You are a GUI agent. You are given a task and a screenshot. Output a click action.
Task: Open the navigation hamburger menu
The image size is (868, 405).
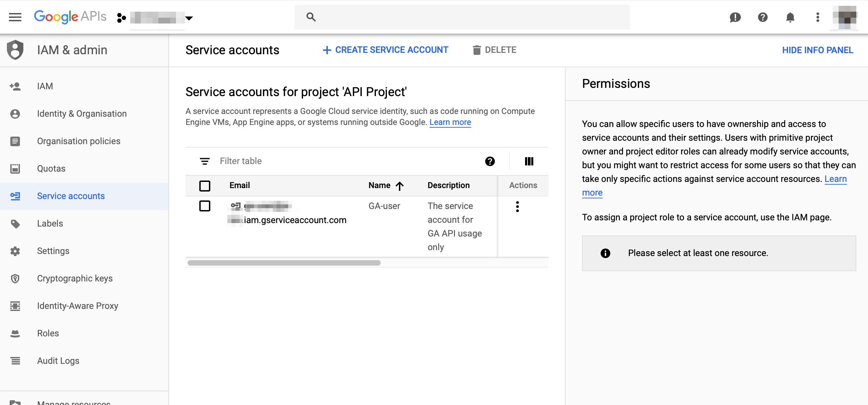tap(15, 17)
